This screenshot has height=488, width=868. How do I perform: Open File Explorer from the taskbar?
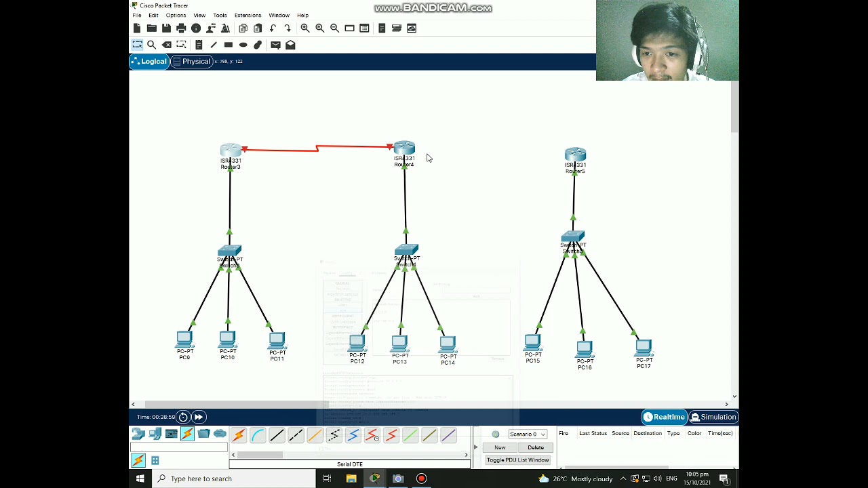351,479
